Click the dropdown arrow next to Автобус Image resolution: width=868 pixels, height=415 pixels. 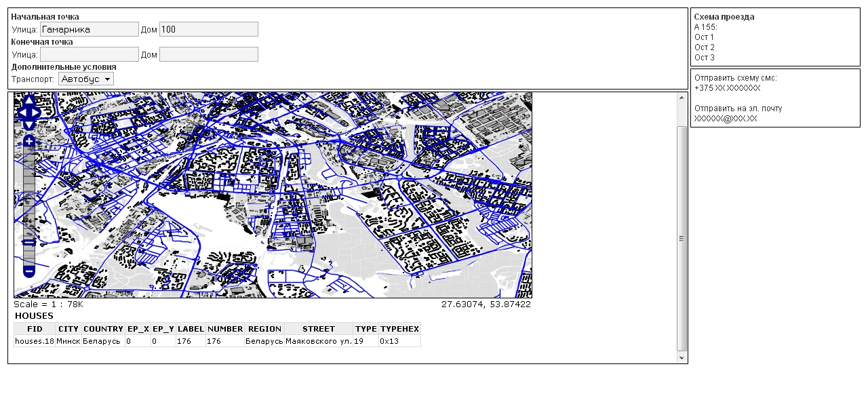108,79
